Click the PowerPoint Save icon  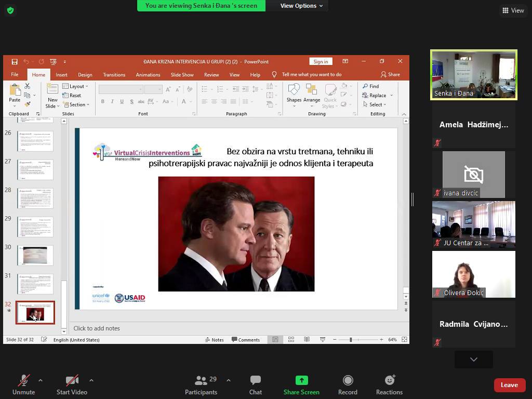coord(15,62)
